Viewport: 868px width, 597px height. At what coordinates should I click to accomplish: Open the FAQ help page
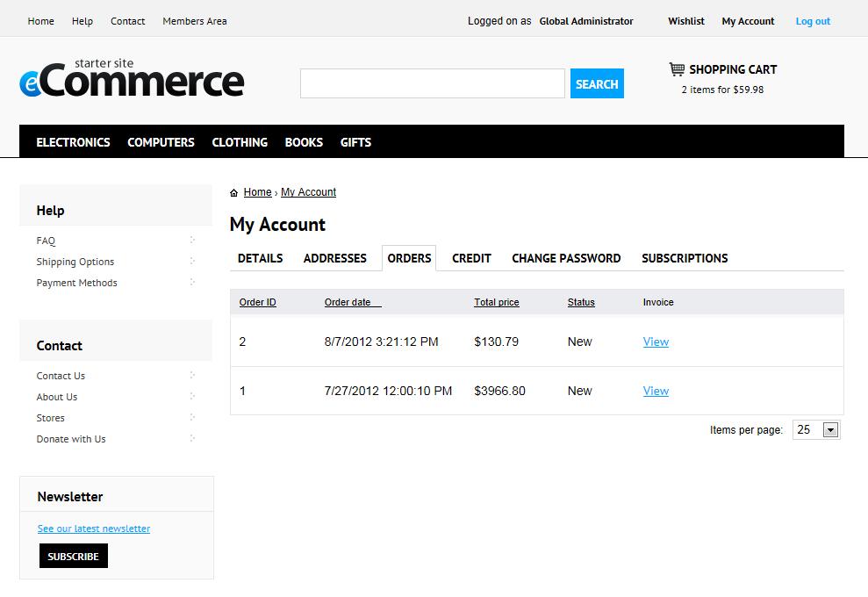tap(46, 241)
